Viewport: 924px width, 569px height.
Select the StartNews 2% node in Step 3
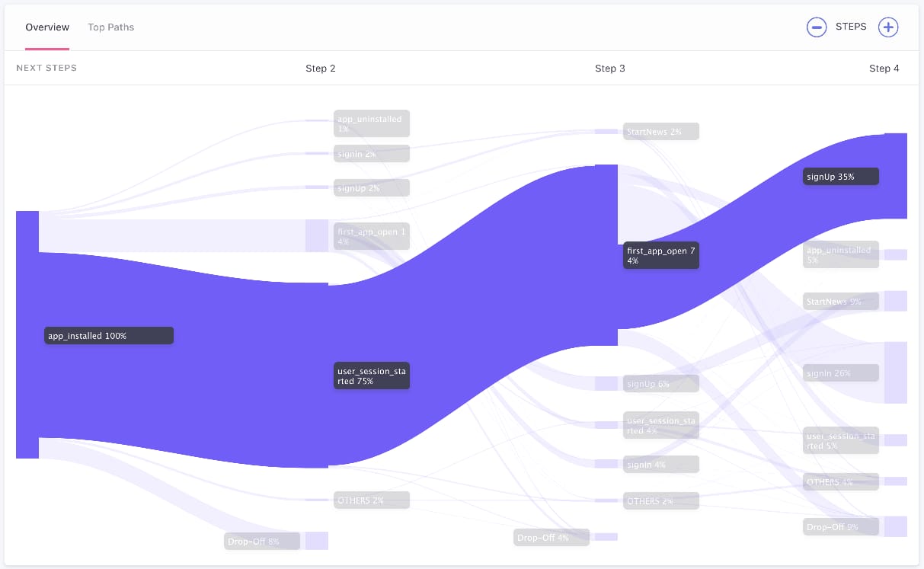pyautogui.click(x=660, y=132)
